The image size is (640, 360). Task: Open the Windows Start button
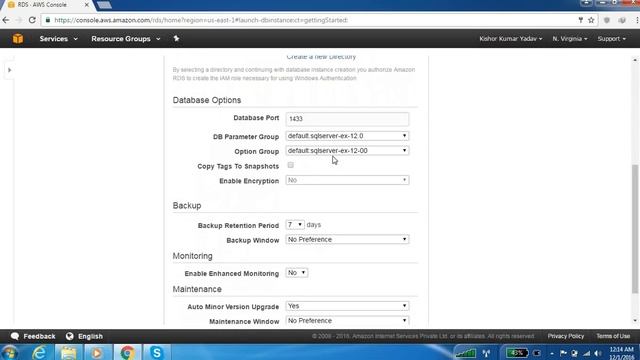pos(10,353)
